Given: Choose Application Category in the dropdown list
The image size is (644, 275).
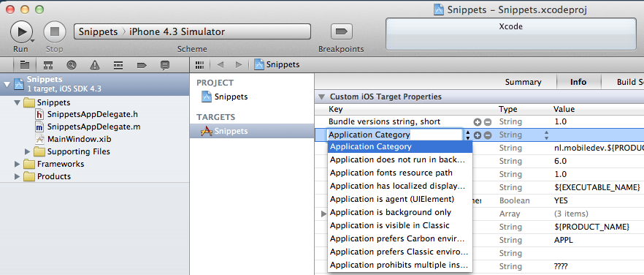Looking at the screenshot, I should pos(400,146).
